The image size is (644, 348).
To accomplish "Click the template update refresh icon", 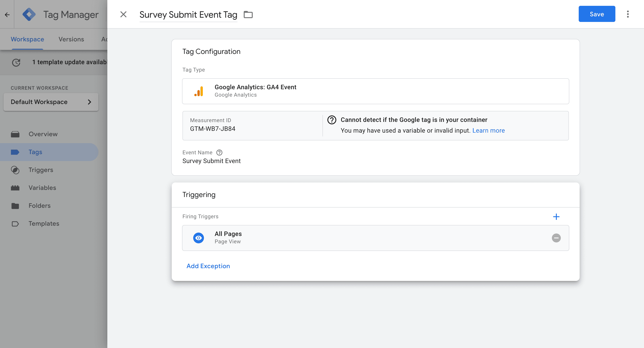I will 16,62.
